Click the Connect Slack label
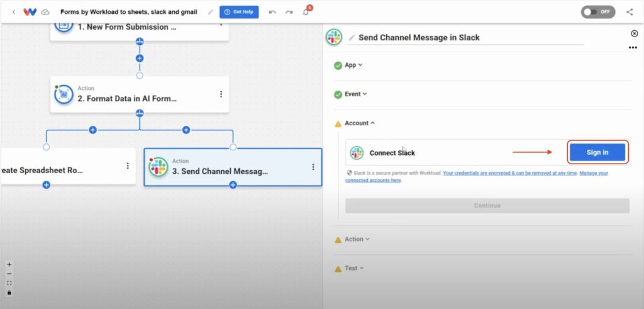 pyautogui.click(x=392, y=153)
